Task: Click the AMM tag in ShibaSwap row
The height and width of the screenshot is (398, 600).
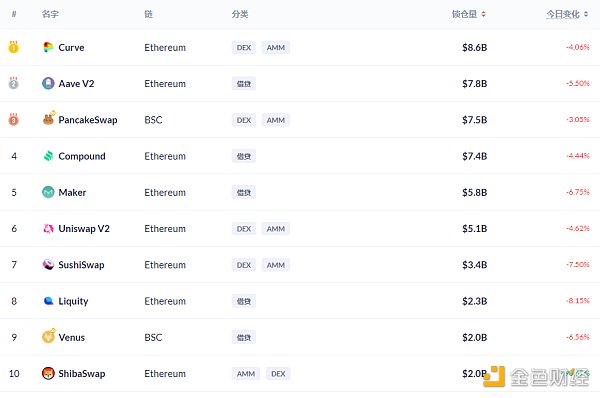Action: (x=246, y=374)
